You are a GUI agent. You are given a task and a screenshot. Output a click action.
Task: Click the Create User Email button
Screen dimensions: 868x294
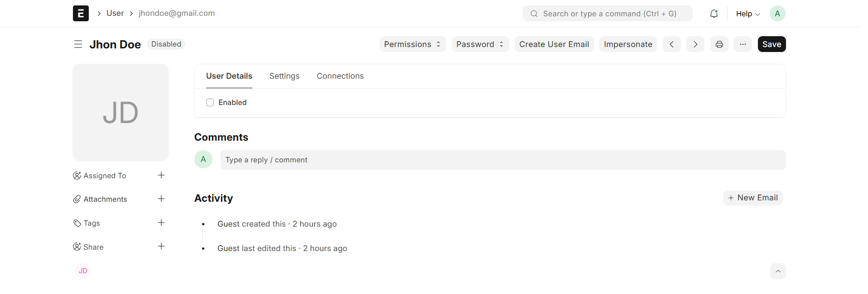coord(554,44)
